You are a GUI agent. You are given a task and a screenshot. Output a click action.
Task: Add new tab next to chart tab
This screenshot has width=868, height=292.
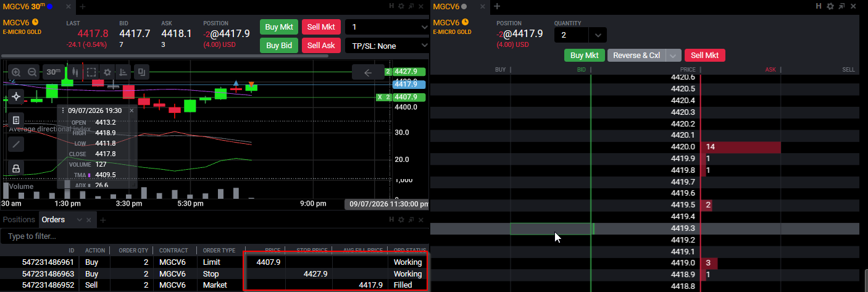tap(83, 6)
